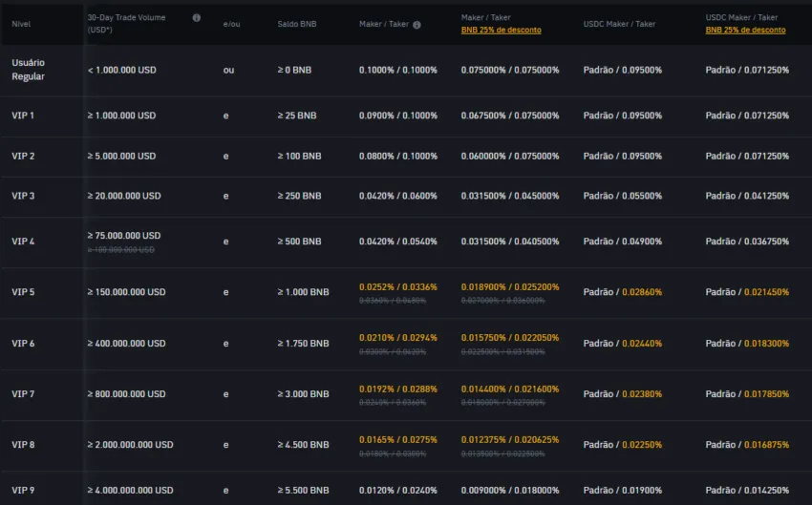Click the ≥ 75.000.000 USD volume cell
Image resolution: width=812 pixels, height=505 pixels.
124,236
